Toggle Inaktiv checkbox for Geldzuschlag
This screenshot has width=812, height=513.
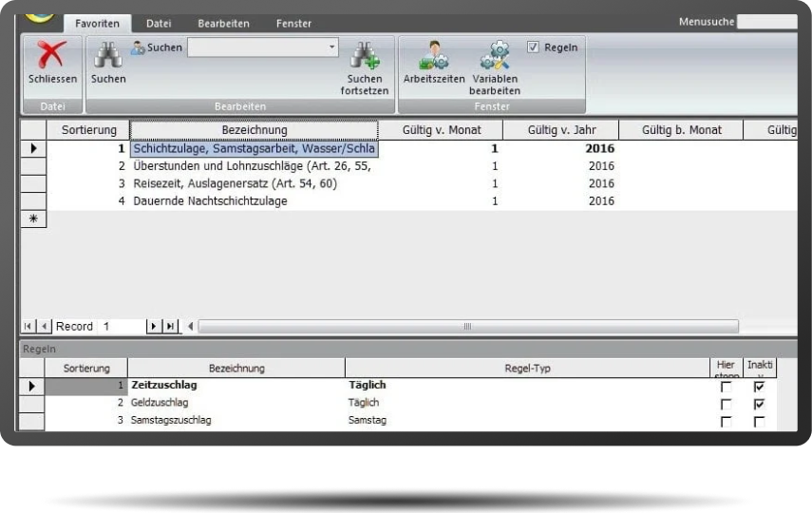click(759, 404)
